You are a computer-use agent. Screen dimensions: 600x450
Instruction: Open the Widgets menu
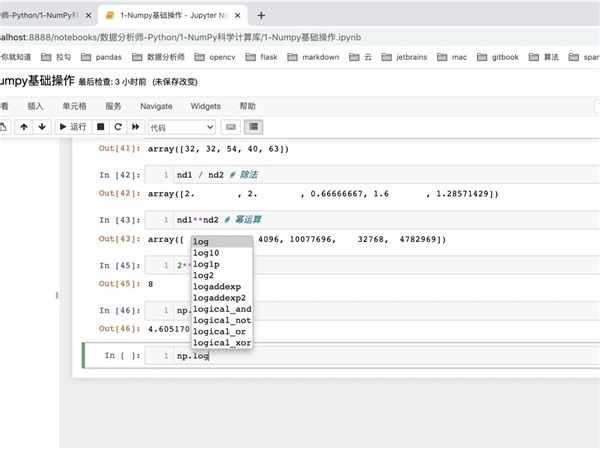[205, 106]
